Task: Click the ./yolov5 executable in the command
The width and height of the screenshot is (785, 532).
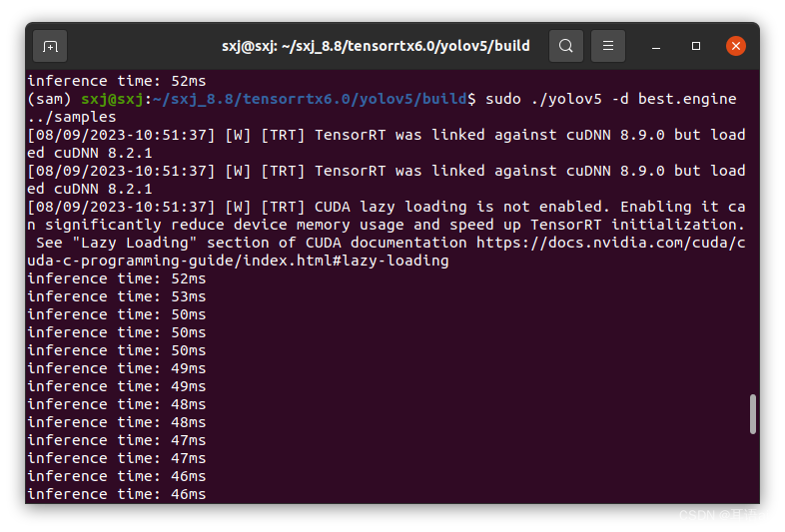Action: (x=566, y=99)
